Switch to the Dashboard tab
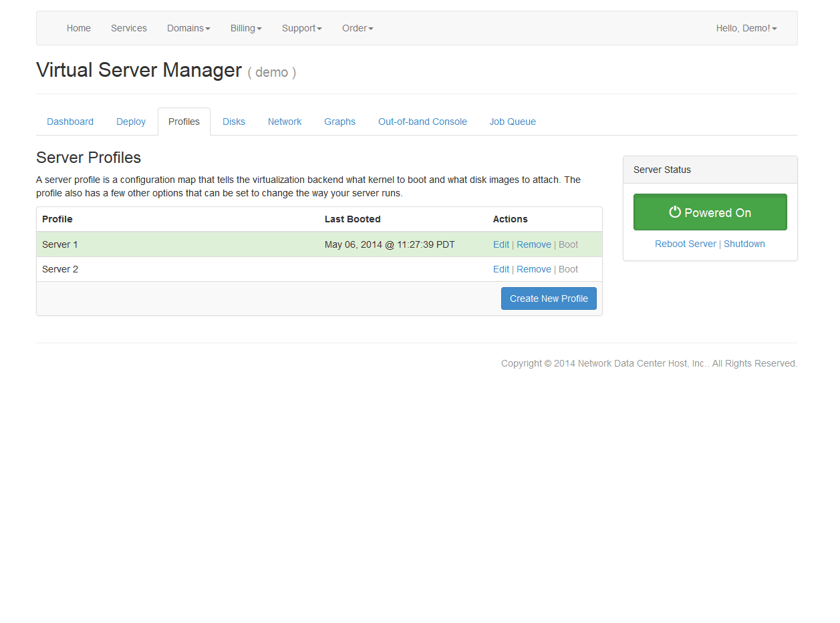Viewport: 840px width, 623px height. coord(70,122)
